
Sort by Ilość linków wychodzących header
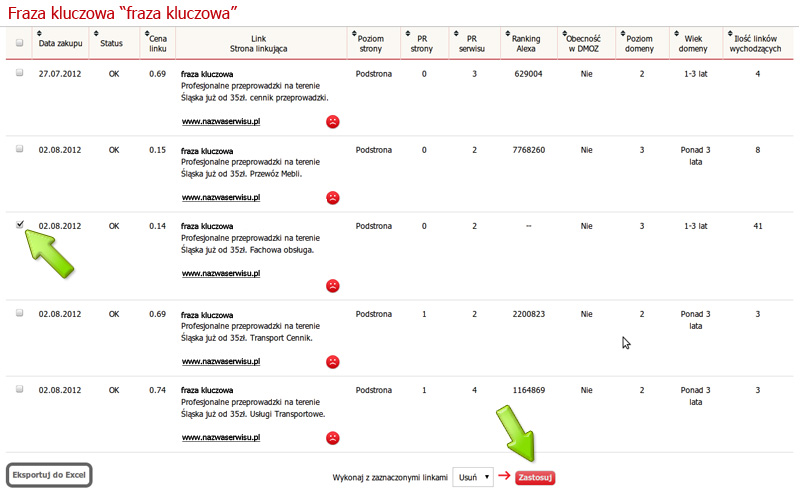757,43
